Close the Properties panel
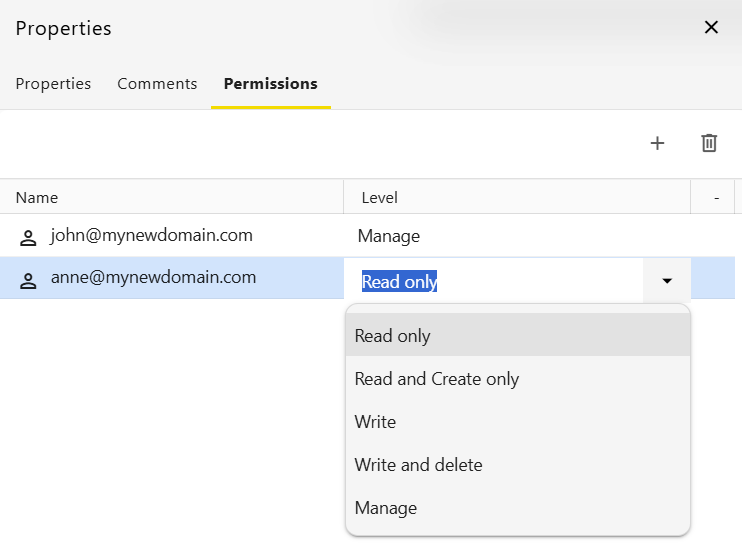This screenshot has width=742, height=557. [711, 27]
